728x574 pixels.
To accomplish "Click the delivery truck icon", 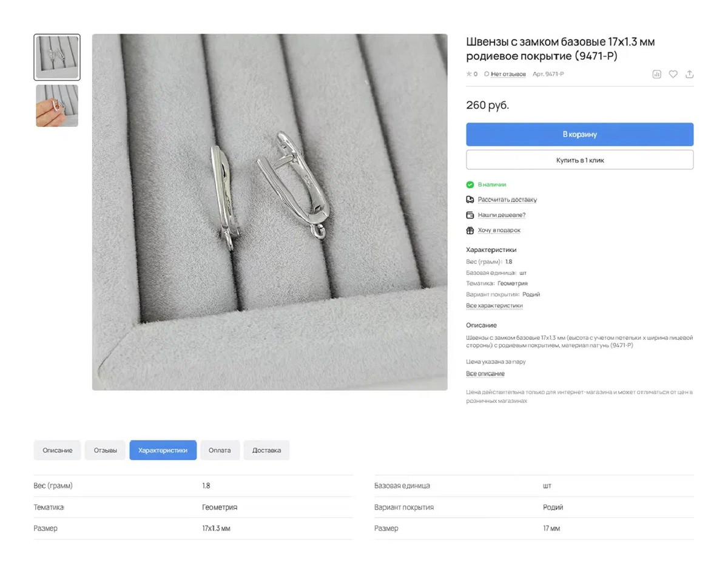I will tap(470, 200).
